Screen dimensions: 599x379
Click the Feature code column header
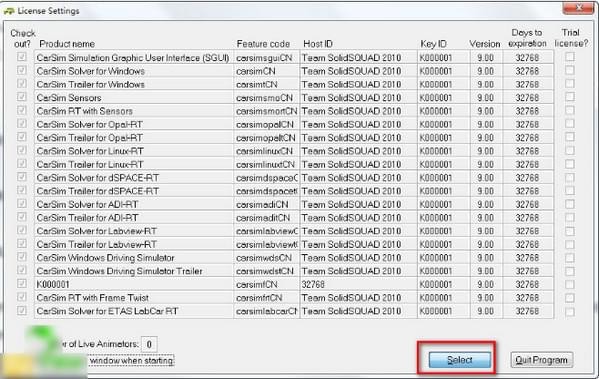263,44
